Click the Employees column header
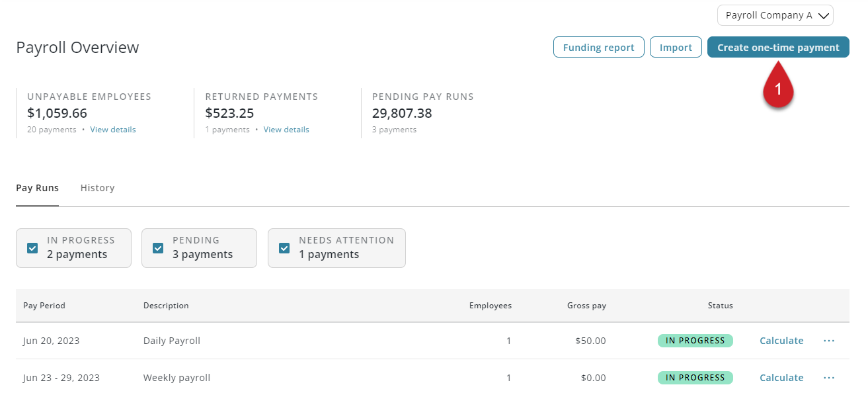 tap(490, 306)
